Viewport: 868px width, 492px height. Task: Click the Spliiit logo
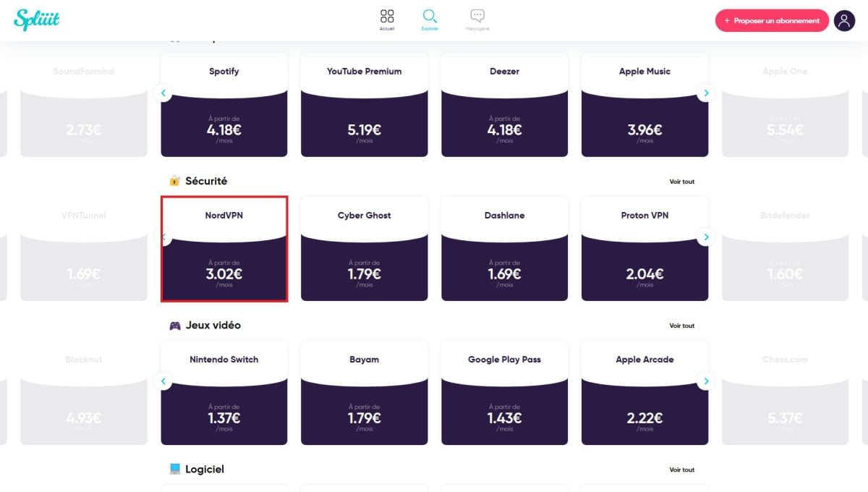coord(36,20)
